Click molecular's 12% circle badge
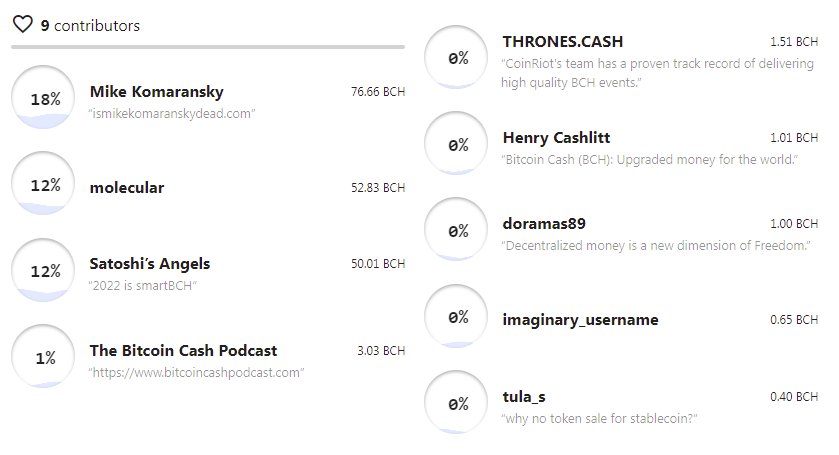The width and height of the screenshot is (839, 455). point(43,184)
